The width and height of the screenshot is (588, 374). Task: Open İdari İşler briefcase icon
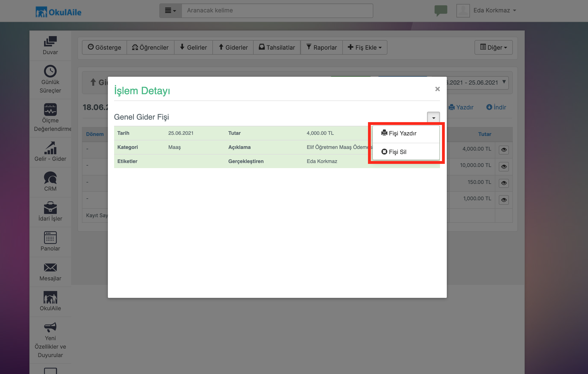[50, 208]
